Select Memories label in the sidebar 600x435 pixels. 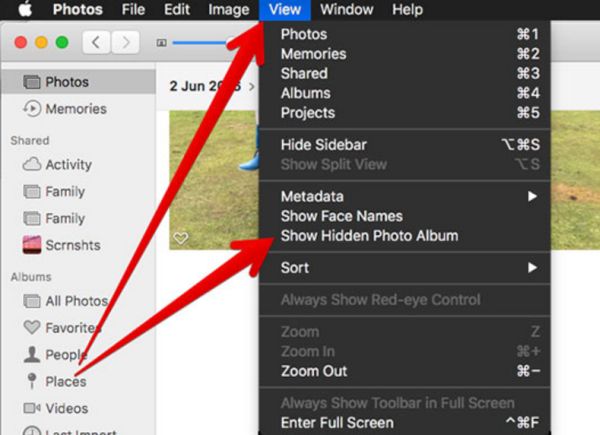(76, 109)
